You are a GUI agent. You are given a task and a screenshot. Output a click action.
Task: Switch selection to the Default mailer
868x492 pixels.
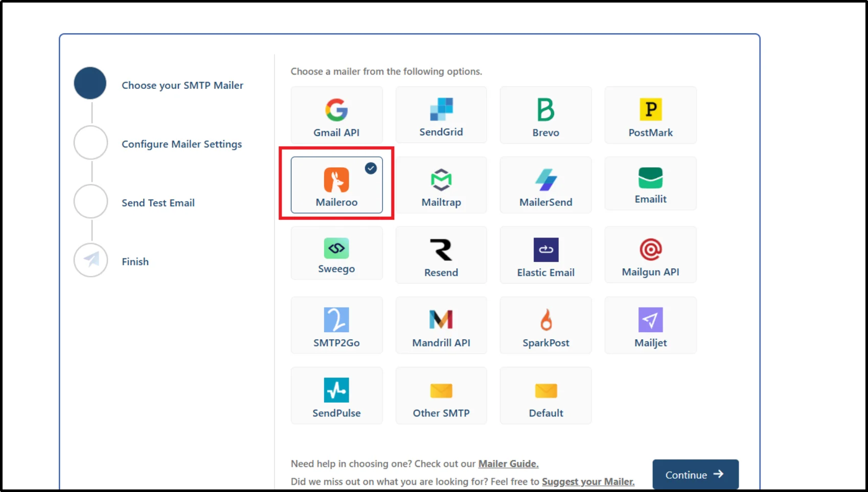545,395
